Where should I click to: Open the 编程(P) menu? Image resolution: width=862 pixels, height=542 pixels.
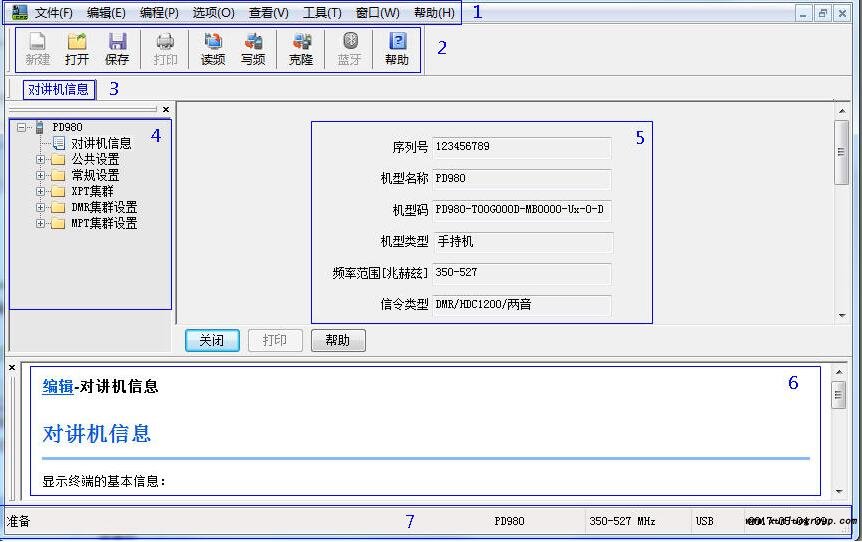click(159, 13)
